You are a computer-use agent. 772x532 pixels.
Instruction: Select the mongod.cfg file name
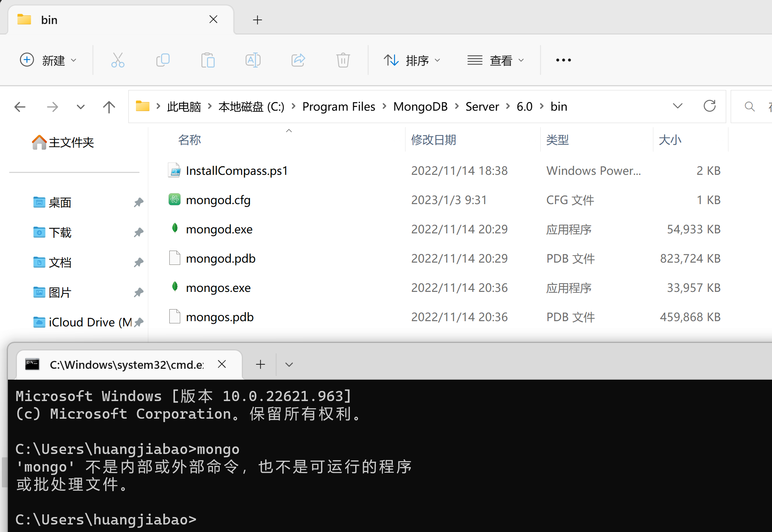click(x=218, y=200)
